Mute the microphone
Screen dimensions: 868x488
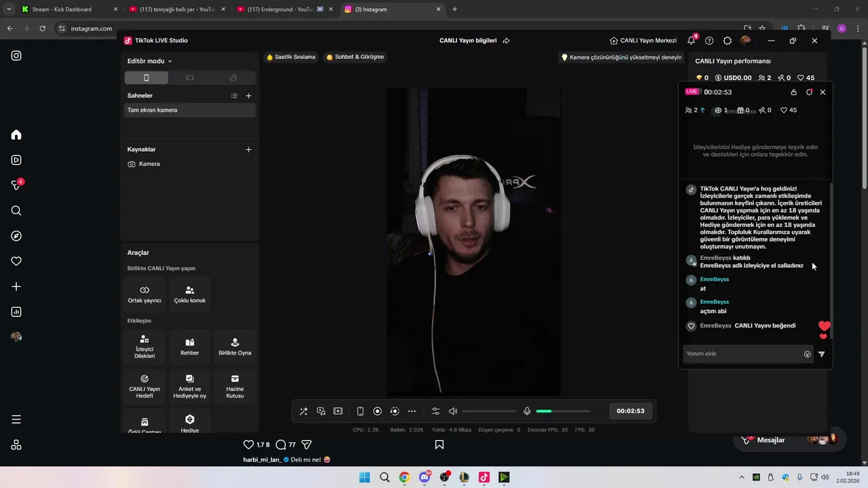tap(527, 411)
